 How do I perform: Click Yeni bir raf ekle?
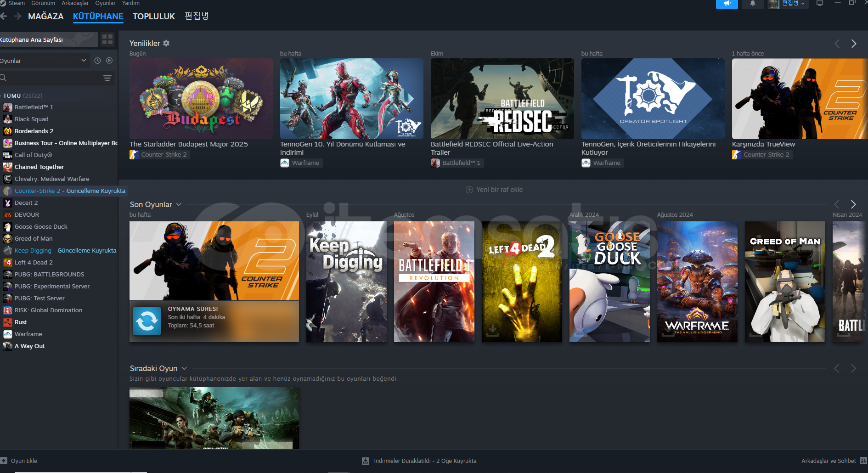pyautogui.click(x=494, y=190)
